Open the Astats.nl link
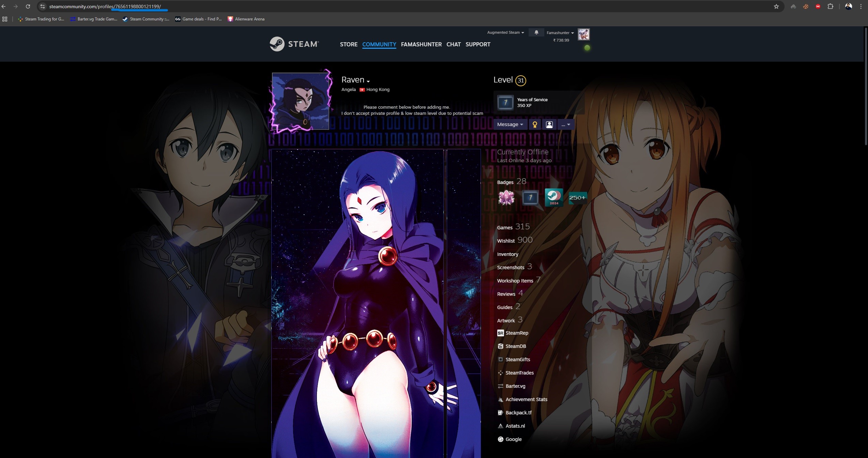 click(x=511, y=426)
